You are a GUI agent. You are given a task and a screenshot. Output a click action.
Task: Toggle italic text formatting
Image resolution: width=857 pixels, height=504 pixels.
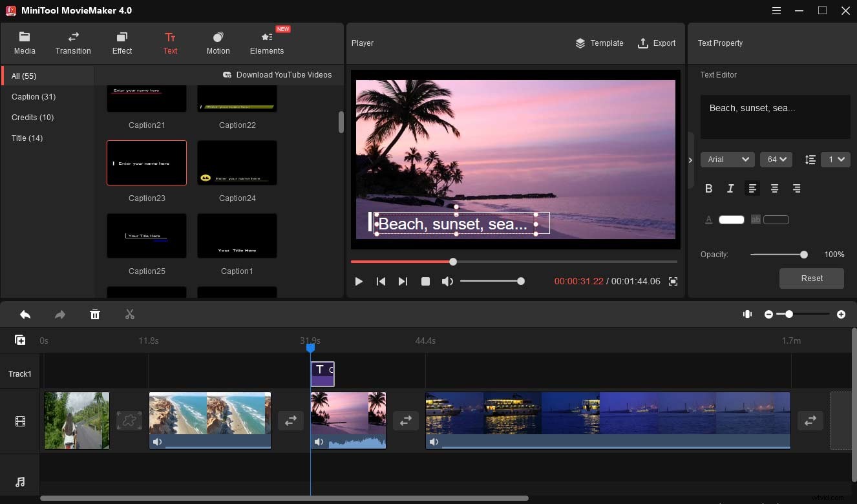pyautogui.click(x=730, y=188)
